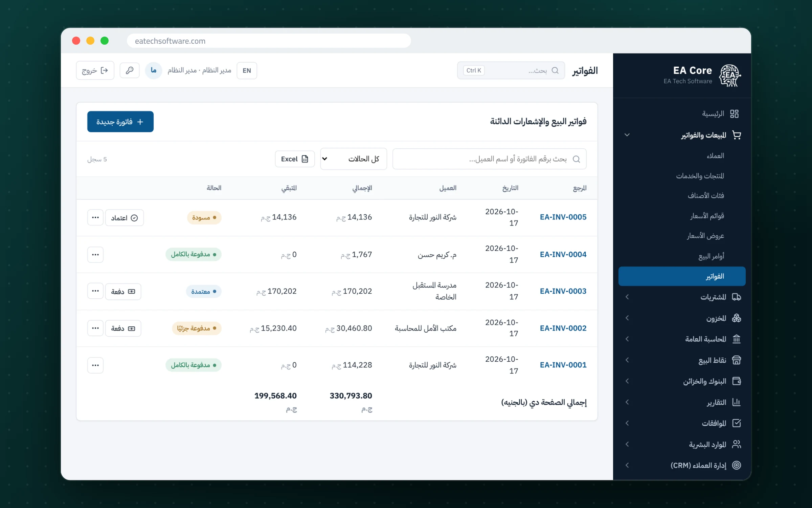Create a new invoice with فاتورة جديدة
The height and width of the screenshot is (508, 812).
point(120,122)
